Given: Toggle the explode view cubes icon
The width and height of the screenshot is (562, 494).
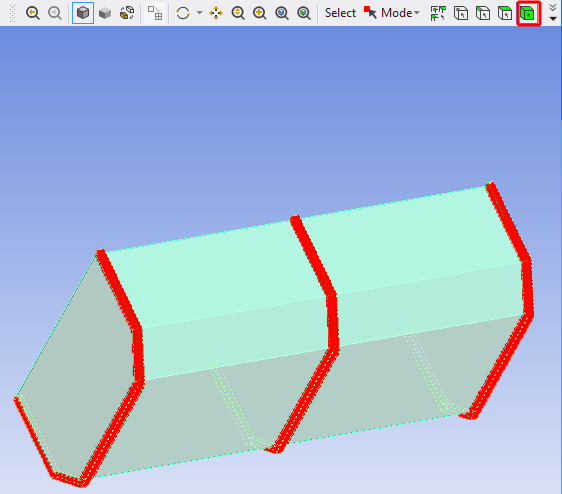Looking at the screenshot, I should point(127,13).
